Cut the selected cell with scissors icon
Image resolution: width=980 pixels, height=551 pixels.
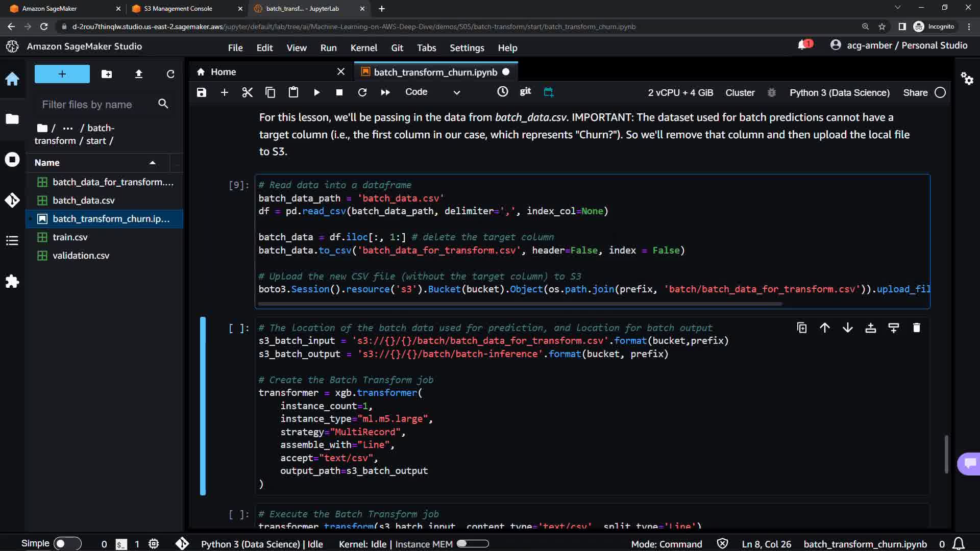click(x=248, y=92)
